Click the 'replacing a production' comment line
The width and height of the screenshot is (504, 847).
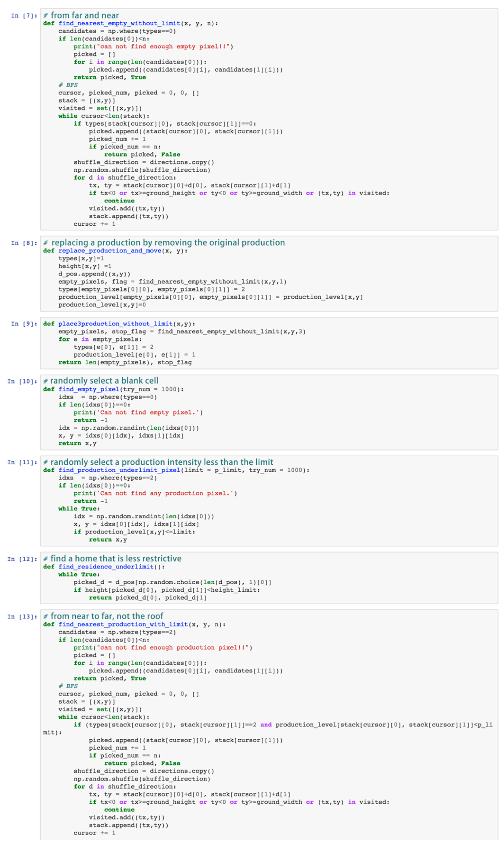tap(168, 243)
